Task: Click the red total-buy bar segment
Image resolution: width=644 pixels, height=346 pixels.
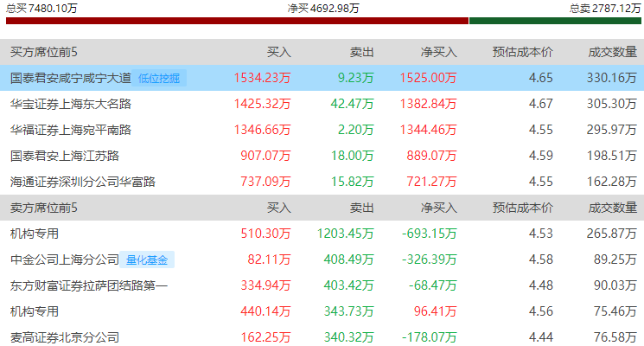Action: (237, 21)
